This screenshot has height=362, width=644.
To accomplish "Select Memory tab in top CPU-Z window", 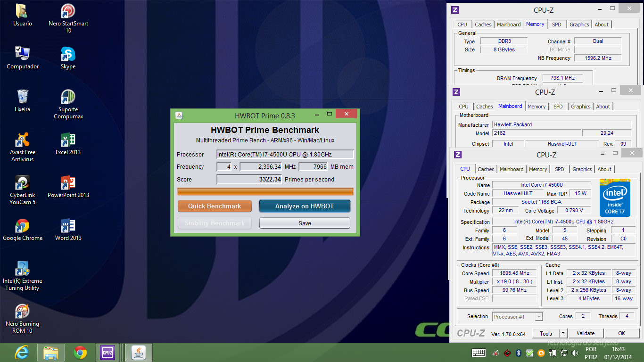I will click(535, 24).
